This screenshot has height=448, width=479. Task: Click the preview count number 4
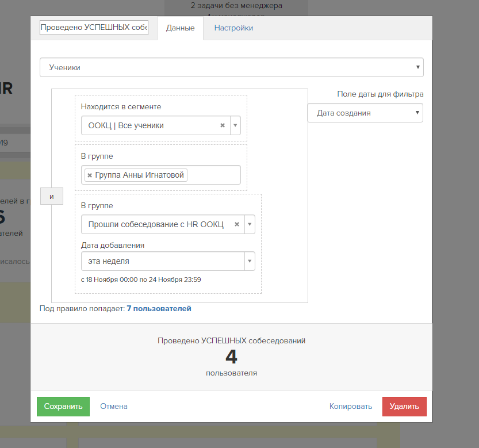pyautogui.click(x=232, y=357)
